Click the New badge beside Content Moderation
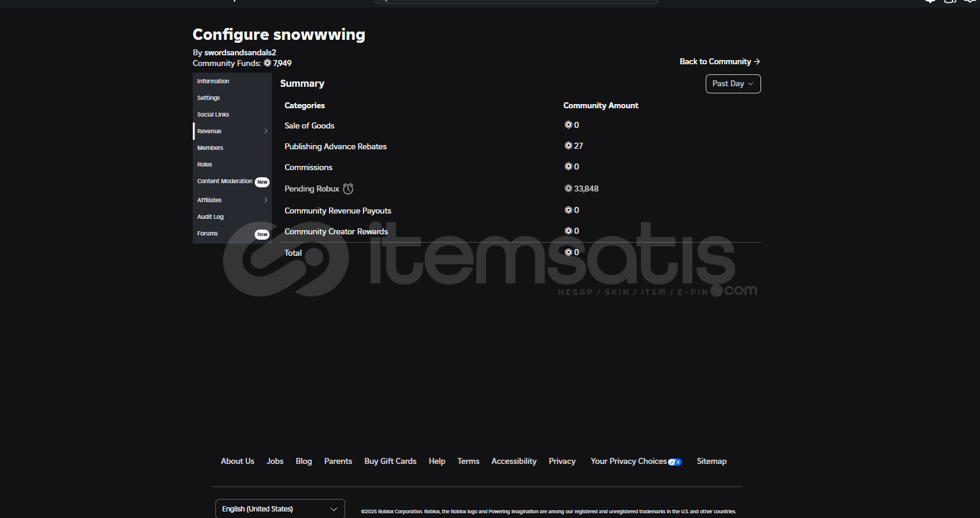 [262, 182]
